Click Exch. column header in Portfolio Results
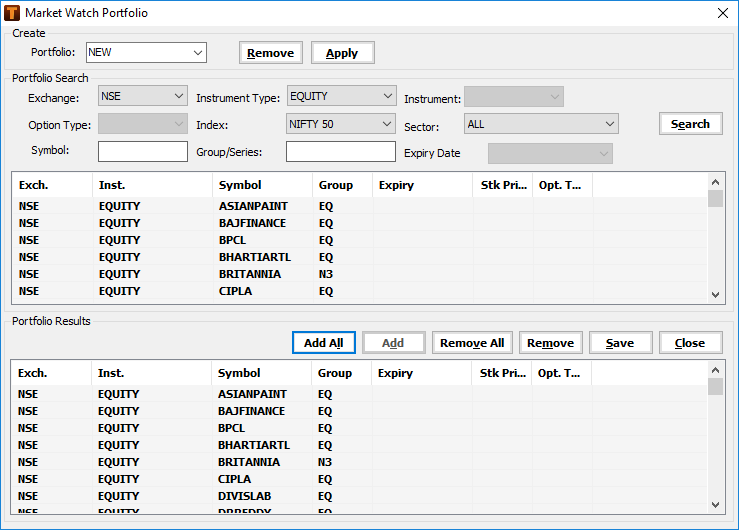This screenshot has width=739, height=530. point(52,373)
